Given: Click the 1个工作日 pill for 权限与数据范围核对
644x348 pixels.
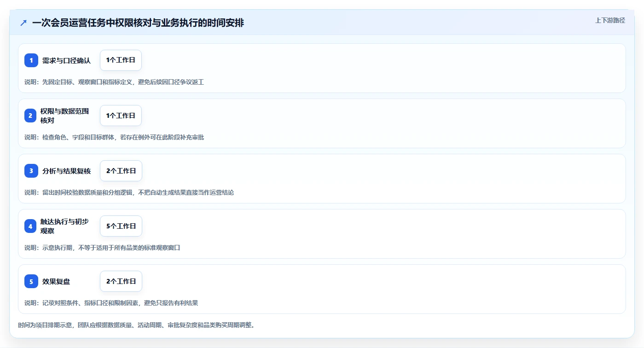Looking at the screenshot, I should pos(121,116).
